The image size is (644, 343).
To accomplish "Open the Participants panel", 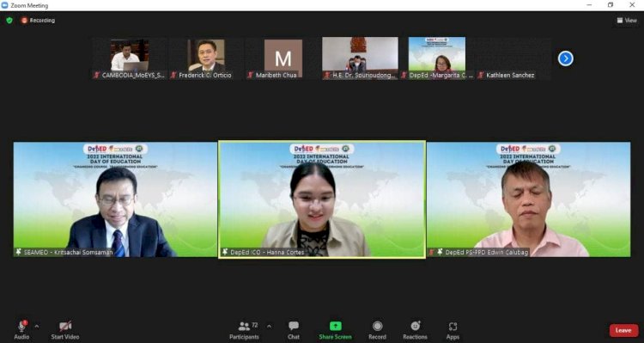I will [x=245, y=331].
